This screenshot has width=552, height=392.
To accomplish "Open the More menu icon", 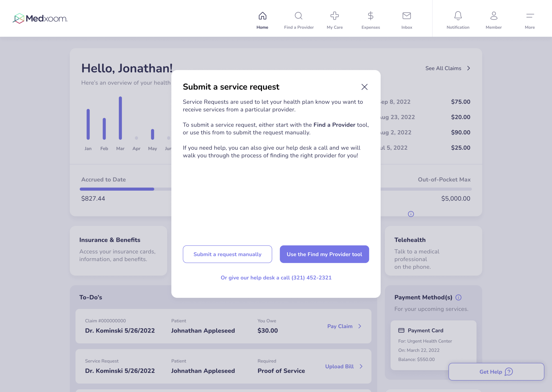I will [530, 16].
